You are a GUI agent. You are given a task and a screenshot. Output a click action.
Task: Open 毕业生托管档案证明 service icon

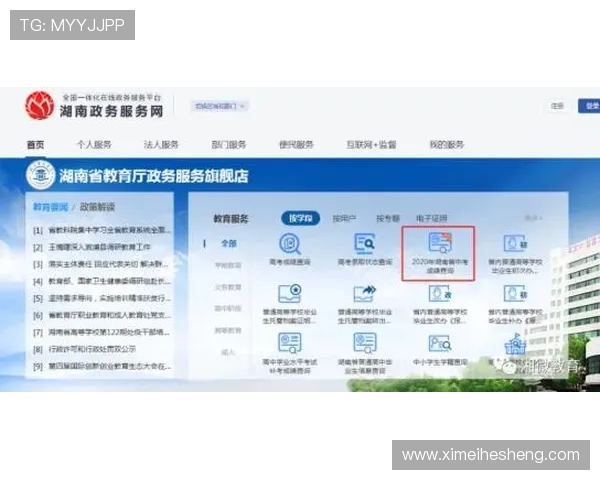click(290, 294)
